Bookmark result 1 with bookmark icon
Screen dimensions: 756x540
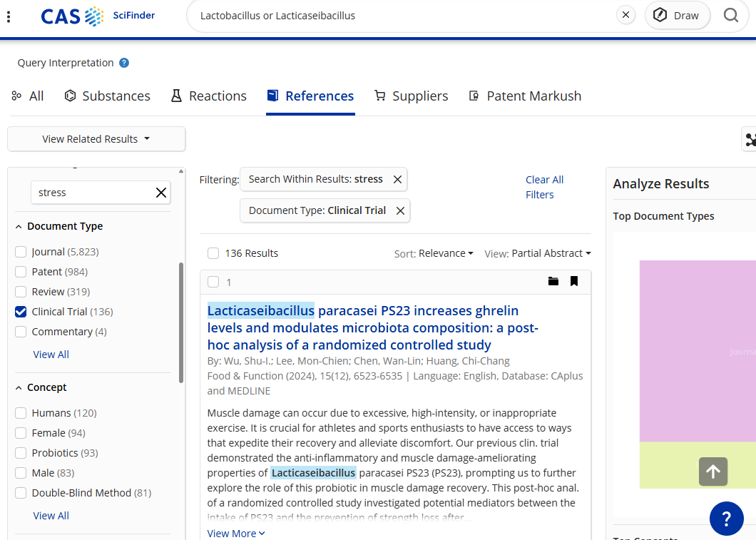(574, 282)
